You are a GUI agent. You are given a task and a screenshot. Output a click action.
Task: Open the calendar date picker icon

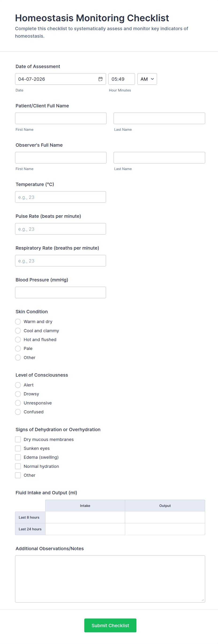[101, 79]
